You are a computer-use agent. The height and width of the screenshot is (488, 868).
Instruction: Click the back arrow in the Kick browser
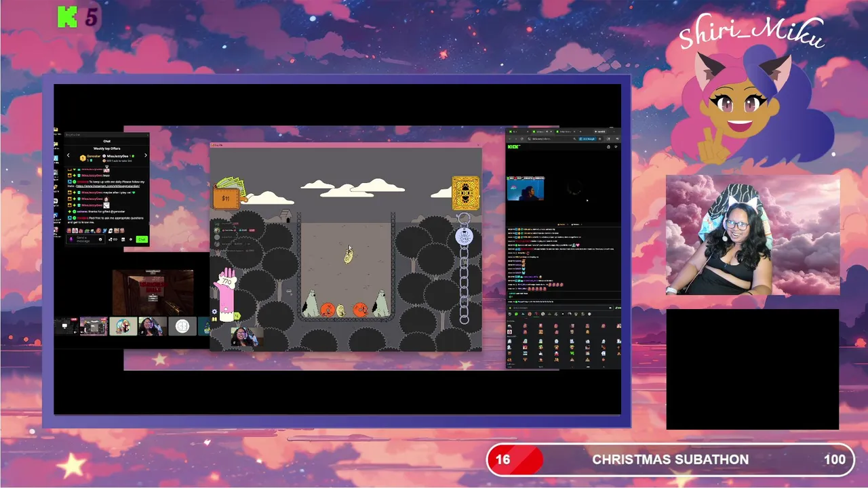509,139
